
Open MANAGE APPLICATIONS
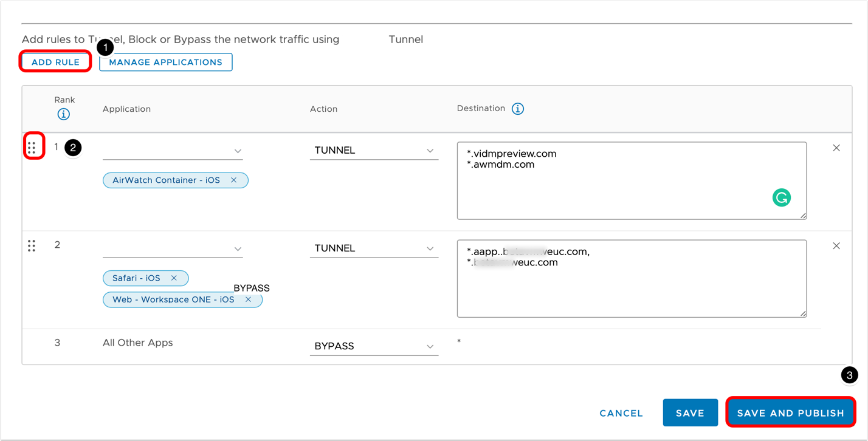pos(165,62)
